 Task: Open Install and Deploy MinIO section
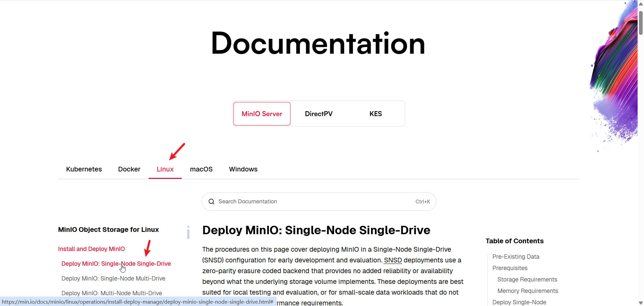pos(91,249)
